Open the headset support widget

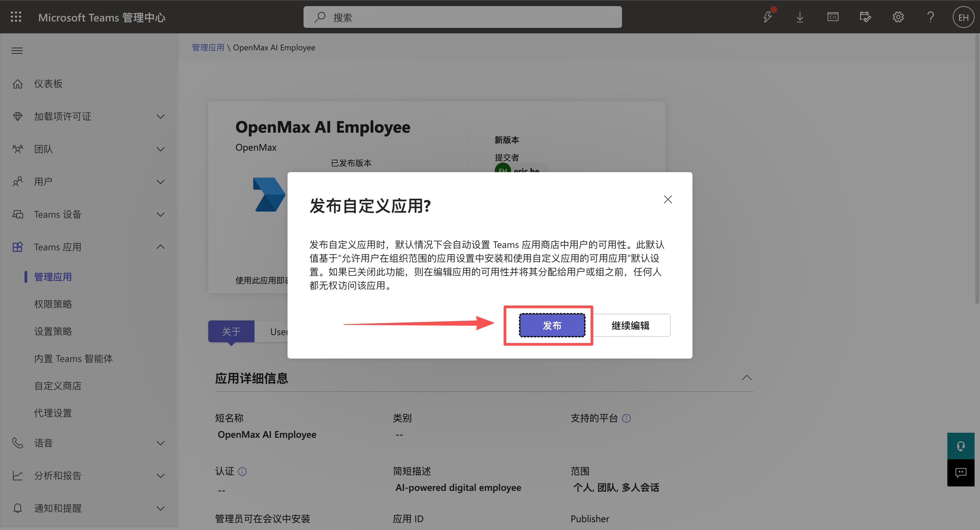click(961, 446)
